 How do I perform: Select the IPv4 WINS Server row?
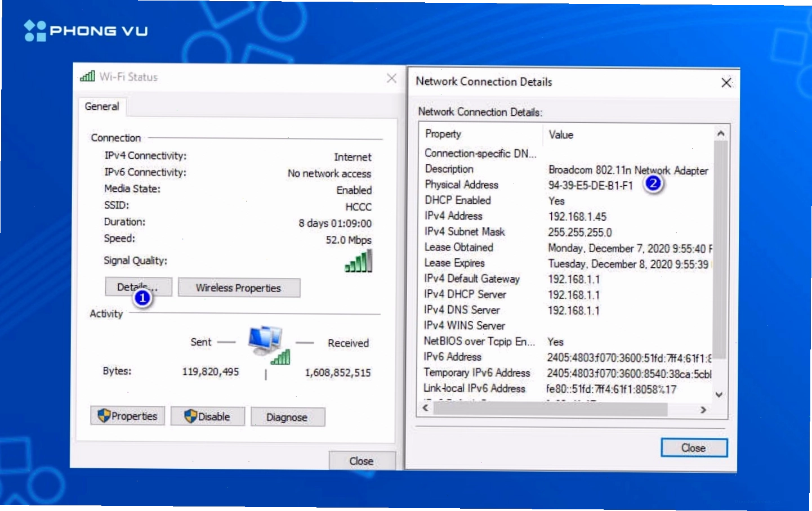click(566, 326)
